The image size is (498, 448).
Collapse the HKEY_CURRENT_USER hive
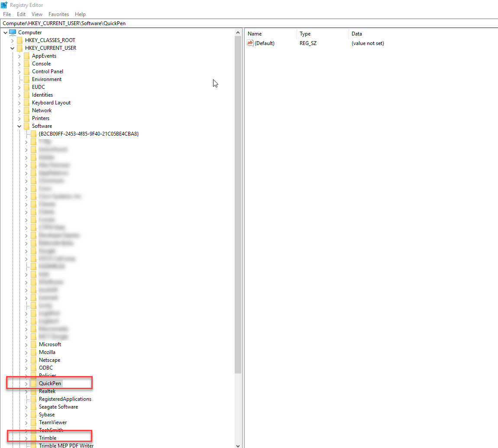click(12, 48)
